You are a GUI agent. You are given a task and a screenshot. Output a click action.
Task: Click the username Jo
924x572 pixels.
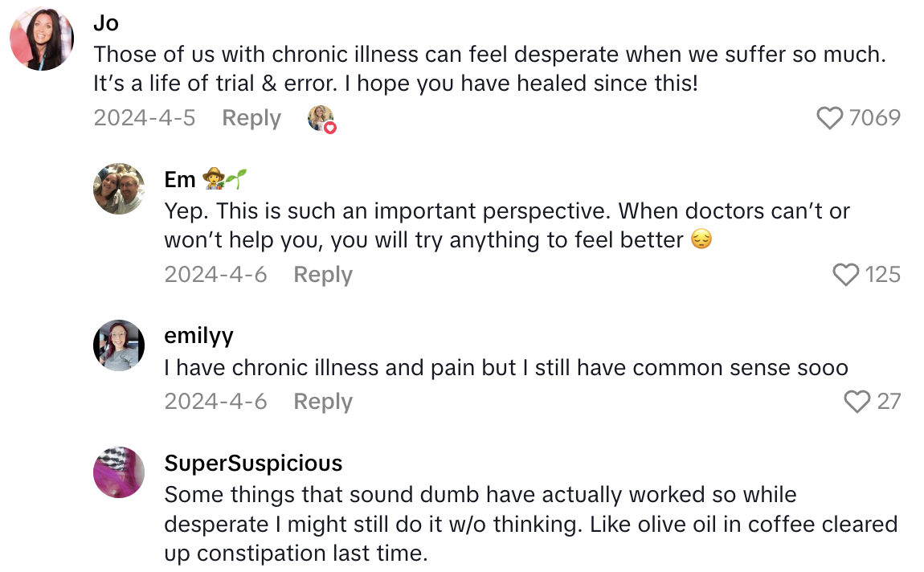(x=105, y=23)
